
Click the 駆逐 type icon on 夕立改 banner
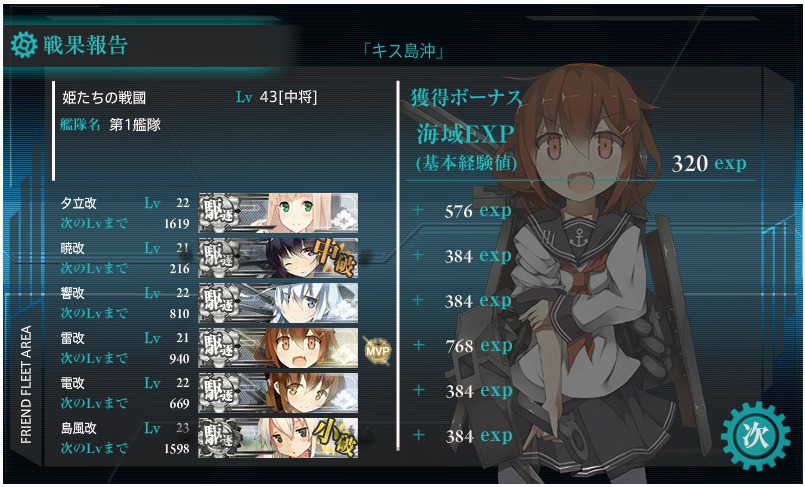tap(220, 213)
